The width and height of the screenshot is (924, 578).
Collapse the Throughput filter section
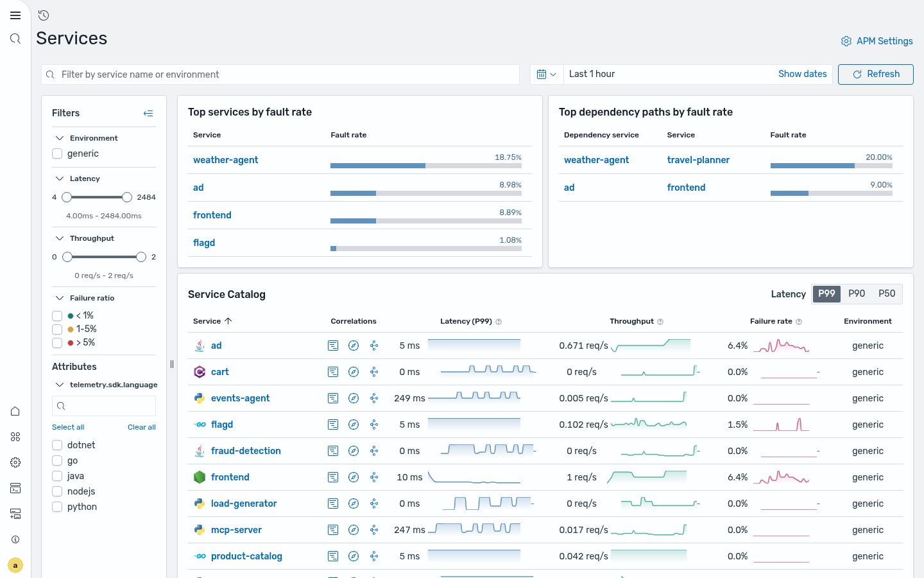pyautogui.click(x=60, y=238)
